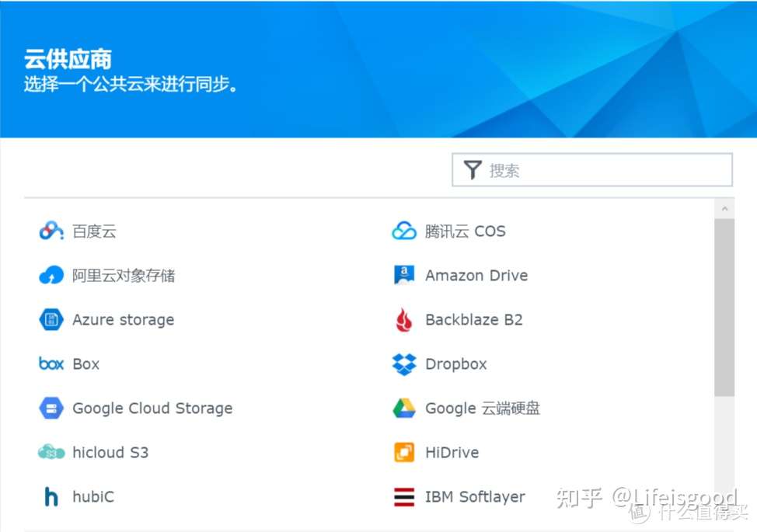Click the hubiC 'h' logo icon
Screen dimensions: 757x532
click(51, 497)
